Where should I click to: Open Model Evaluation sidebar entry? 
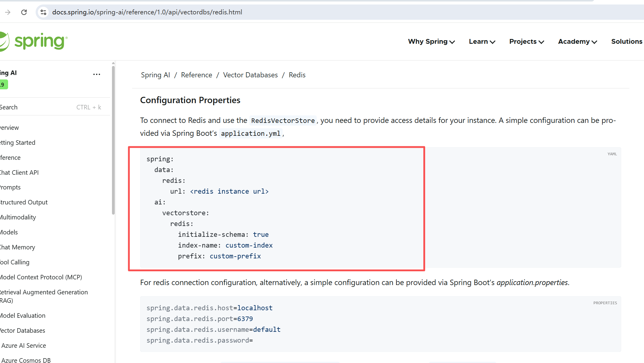coord(23,316)
